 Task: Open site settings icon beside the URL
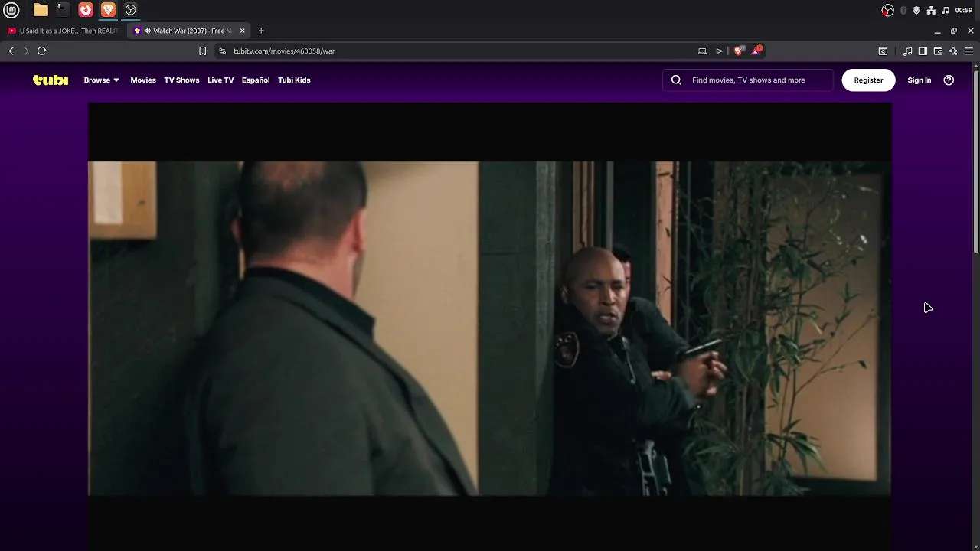[222, 51]
